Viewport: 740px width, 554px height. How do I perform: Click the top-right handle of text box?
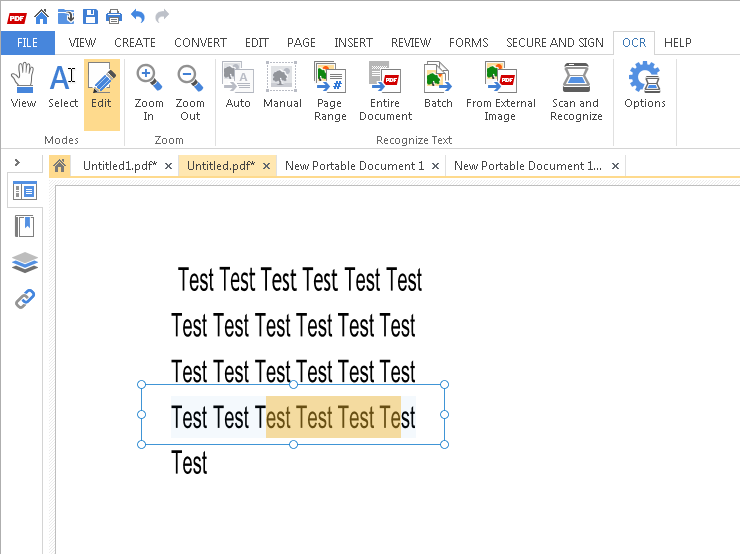[x=444, y=385]
